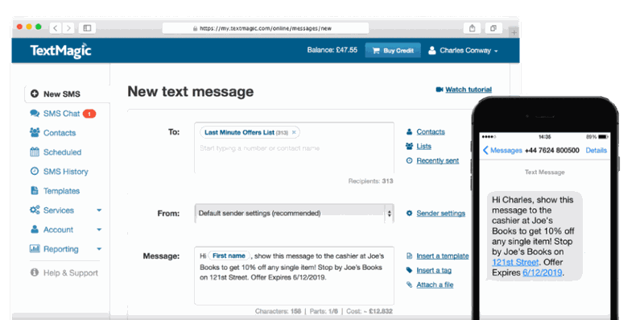The height and width of the screenshot is (320, 644).
Task: Go to Contacts in the sidebar
Action: (60, 133)
